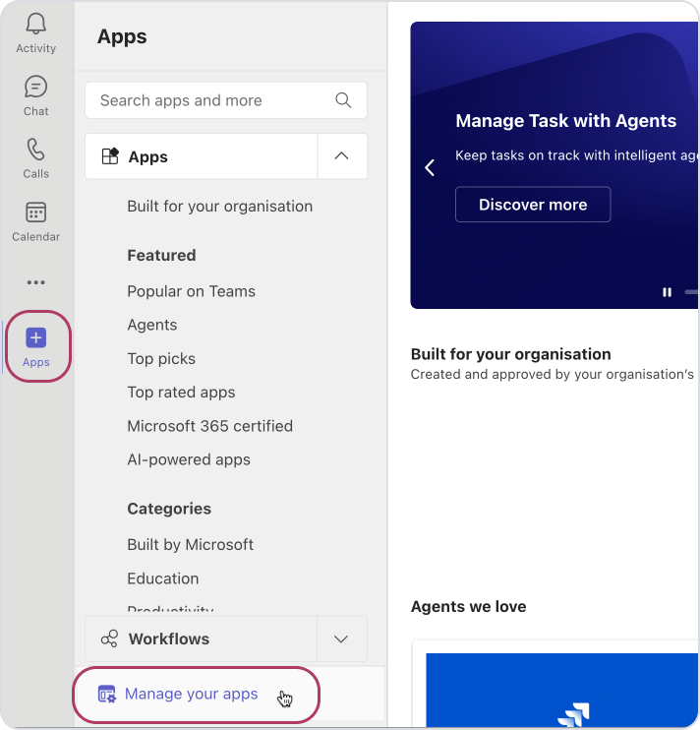Select Microsoft 365 certified

coord(210,426)
